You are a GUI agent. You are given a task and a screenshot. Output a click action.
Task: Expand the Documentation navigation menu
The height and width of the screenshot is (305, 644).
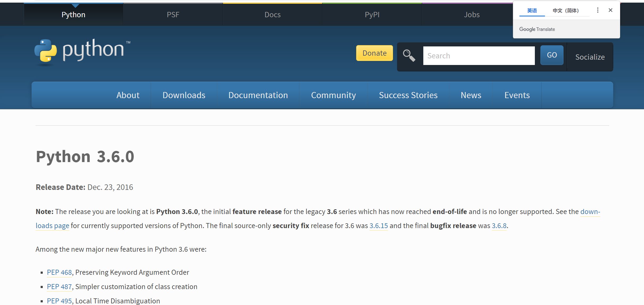[258, 95]
